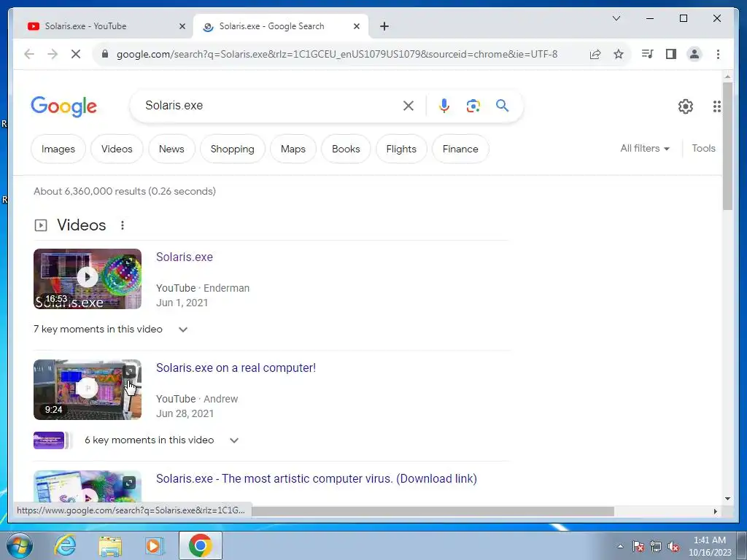Screen dimensions: 747x560
Task: Open Windows Media Player from taskbar
Action: pyautogui.click(x=154, y=545)
